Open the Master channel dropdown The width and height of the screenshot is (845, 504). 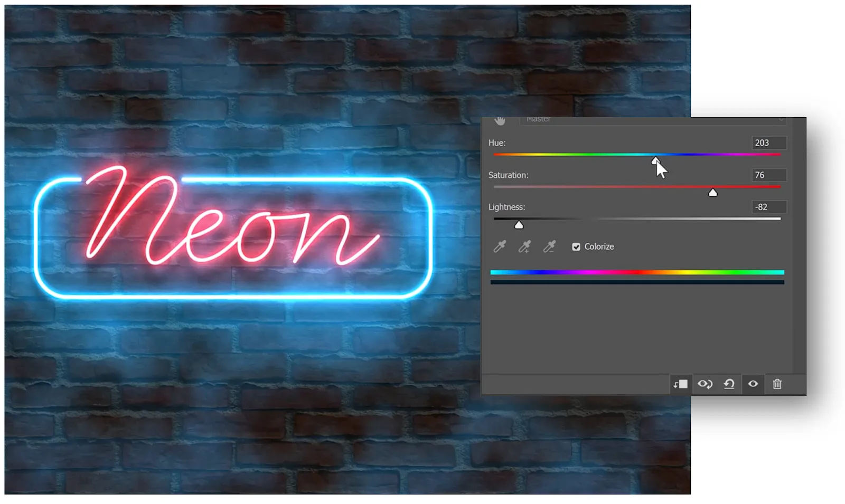click(653, 120)
